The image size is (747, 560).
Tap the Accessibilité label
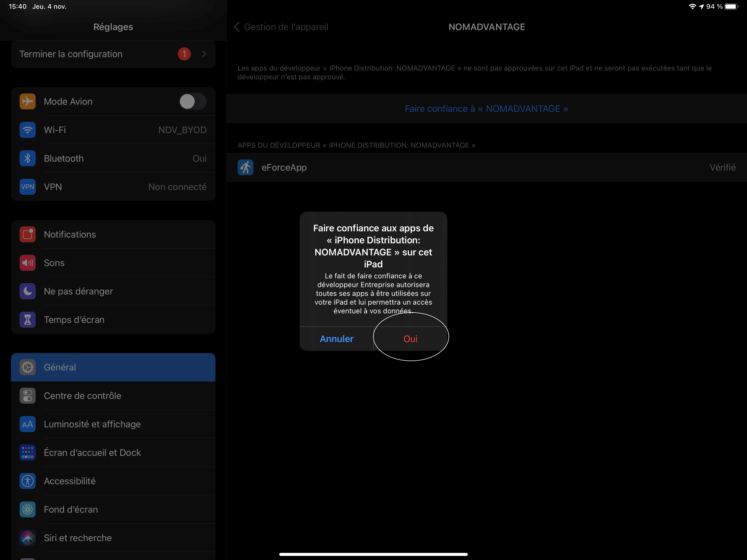pyautogui.click(x=69, y=481)
